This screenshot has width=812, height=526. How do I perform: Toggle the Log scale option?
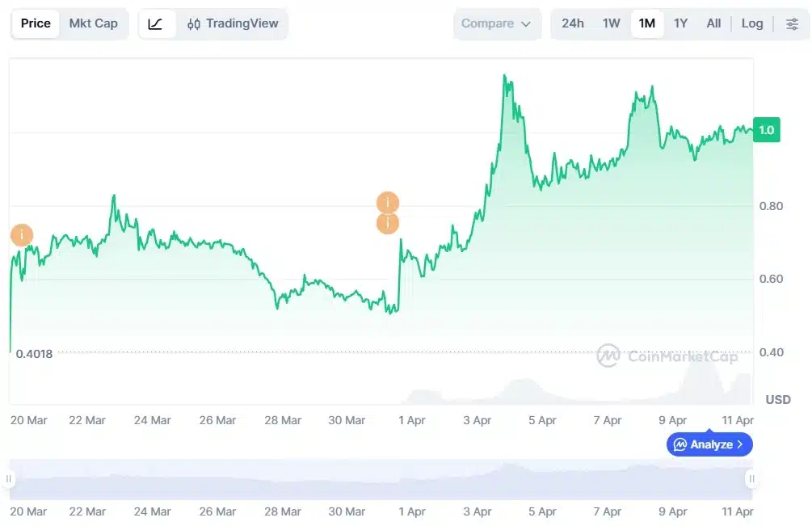click(752, 24)
